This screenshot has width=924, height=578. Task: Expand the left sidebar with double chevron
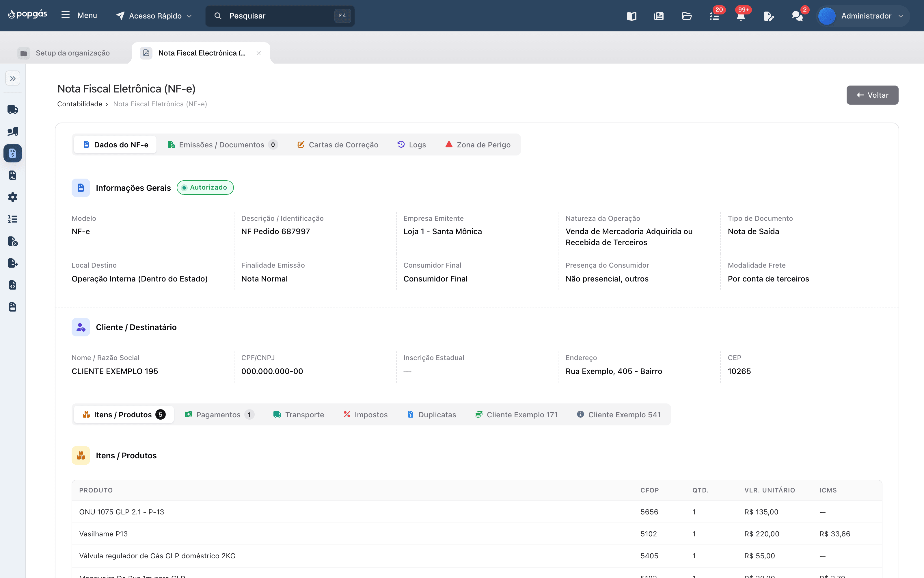click(x=13, y=78)
